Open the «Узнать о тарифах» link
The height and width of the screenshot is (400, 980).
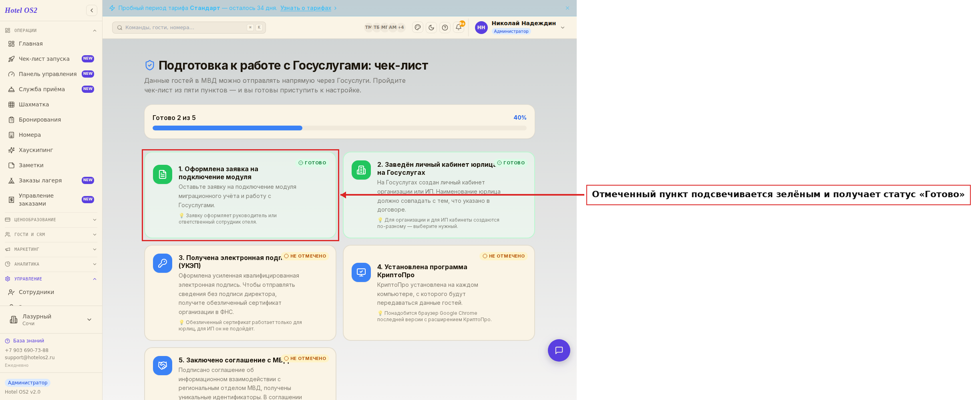tap(306, 8)
